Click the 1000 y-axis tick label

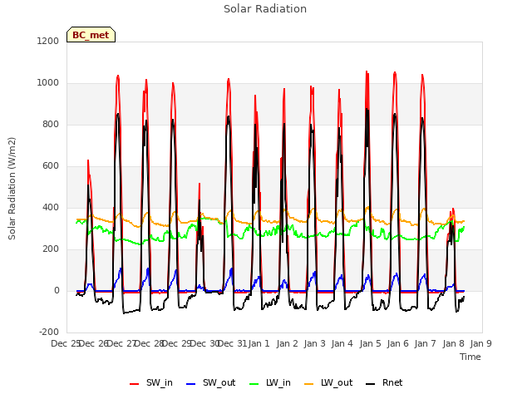(x=48, y=83)
